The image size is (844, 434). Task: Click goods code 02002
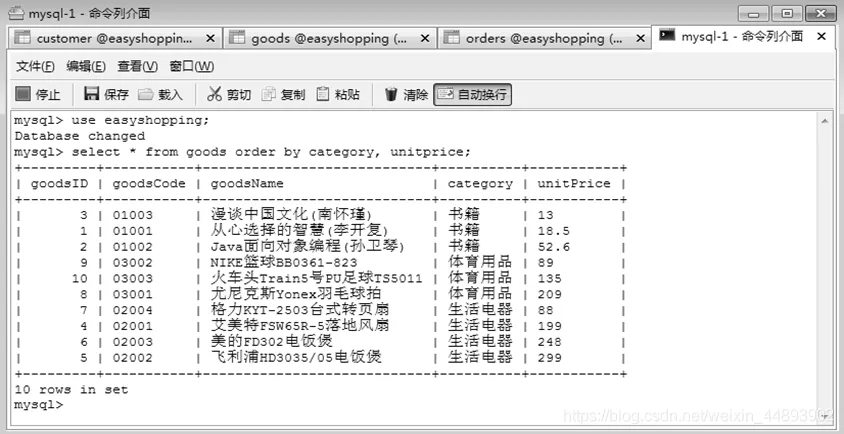tap(132, 358)
